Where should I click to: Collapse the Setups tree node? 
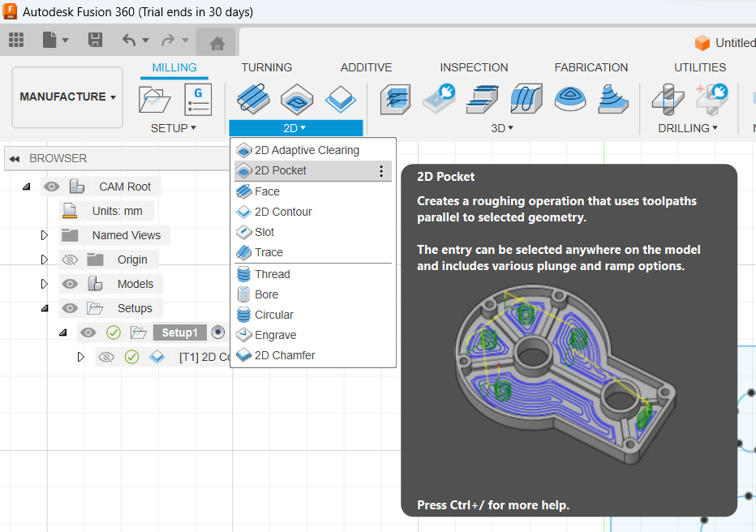45,308
